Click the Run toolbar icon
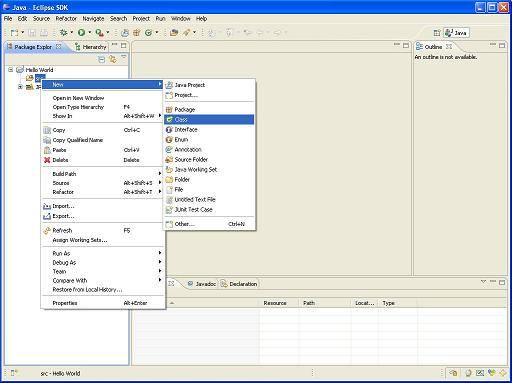Viewport: 512px width, 383px height. [x=81, y=32]
